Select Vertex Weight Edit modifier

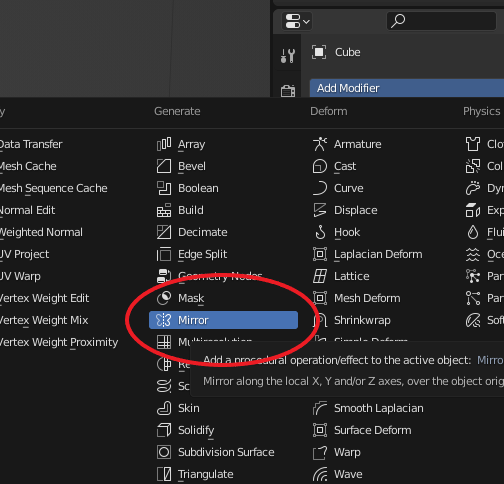(44, 298)
